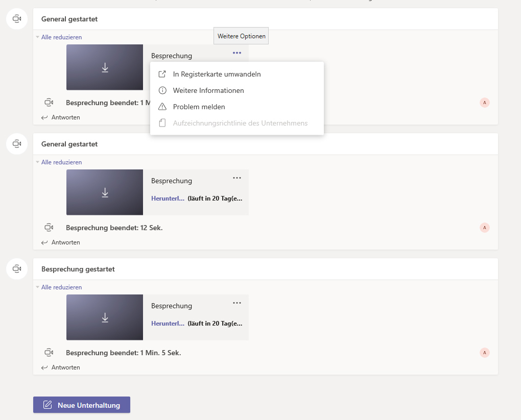This screenshot has width=521, height=420.
Task: Click '(läuft in 20 Tag(e...' text in the 12 Sek. card
Action: click(215, 198)
